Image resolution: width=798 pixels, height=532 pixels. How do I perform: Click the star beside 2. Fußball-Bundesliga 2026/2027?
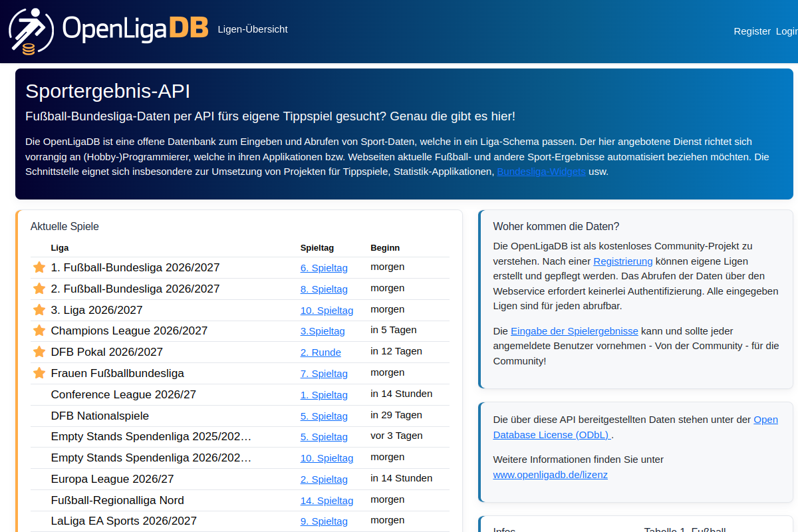coord(39,289)
